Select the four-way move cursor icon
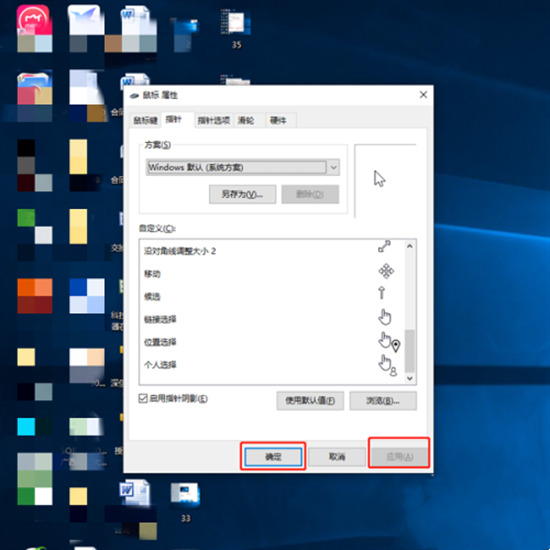This screenshot has height=550, width=550. (386, 271)
